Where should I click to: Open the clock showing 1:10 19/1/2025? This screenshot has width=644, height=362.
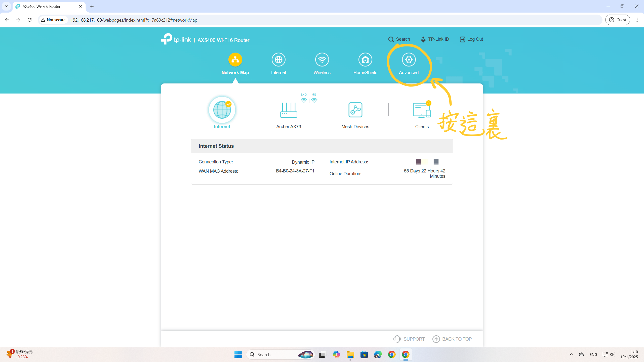coord(629,354)
